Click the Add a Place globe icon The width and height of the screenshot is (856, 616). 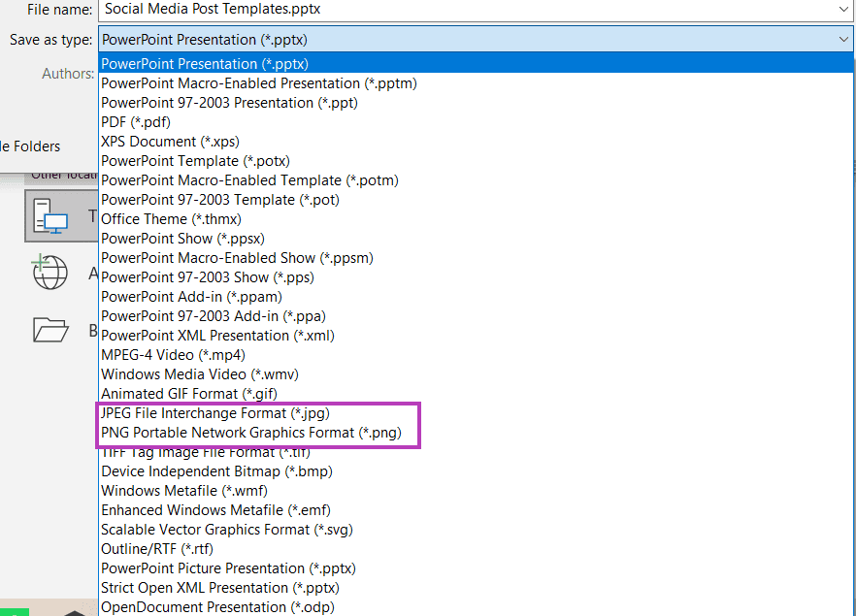[x=49, y=272]
